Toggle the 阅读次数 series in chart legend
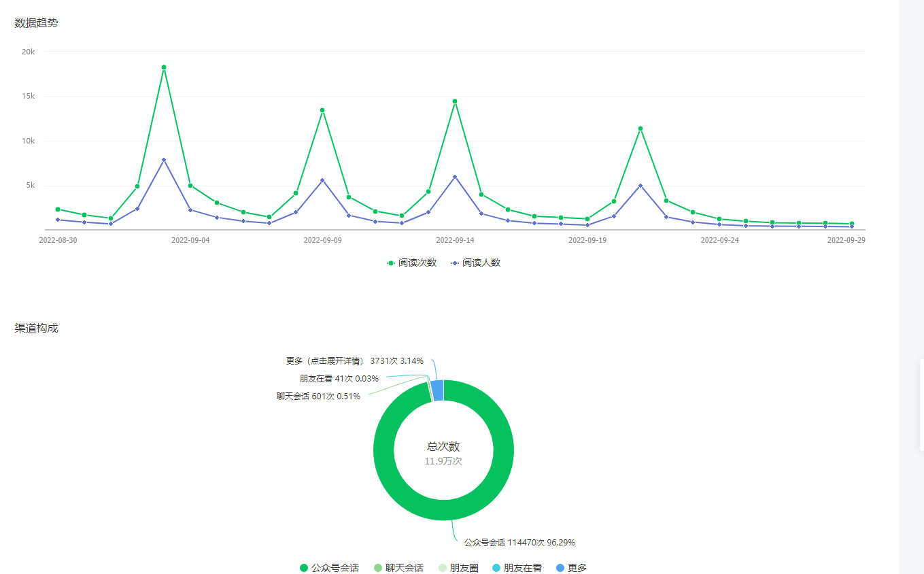The height and width of the screenshot is (574, 924). click(x=412, y=263)
